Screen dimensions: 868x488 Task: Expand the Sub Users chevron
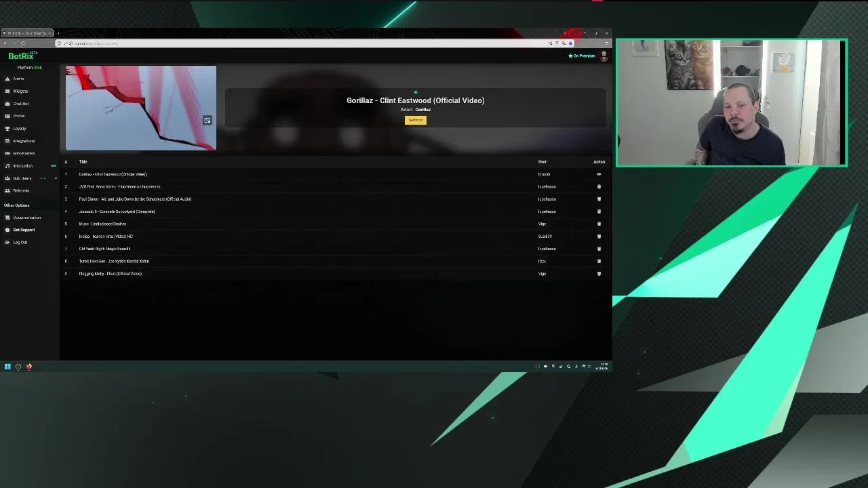[x=56, y=178]
